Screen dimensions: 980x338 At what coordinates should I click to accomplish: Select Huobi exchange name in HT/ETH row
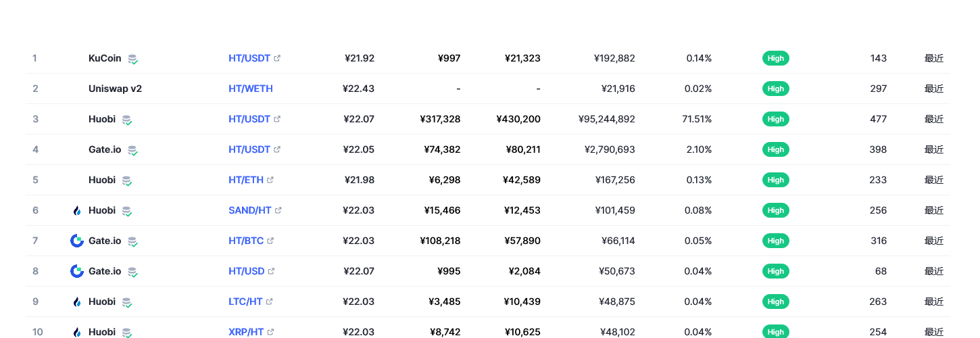coord(102,180)
